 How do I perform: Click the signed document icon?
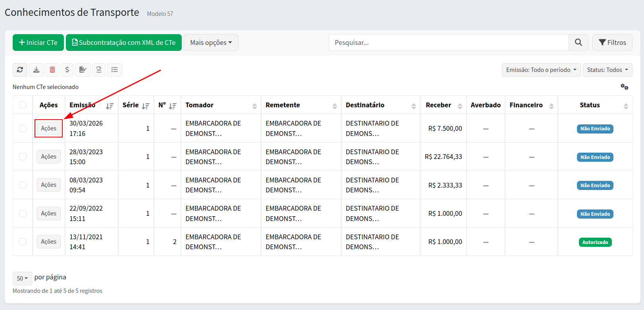[83, 70]
